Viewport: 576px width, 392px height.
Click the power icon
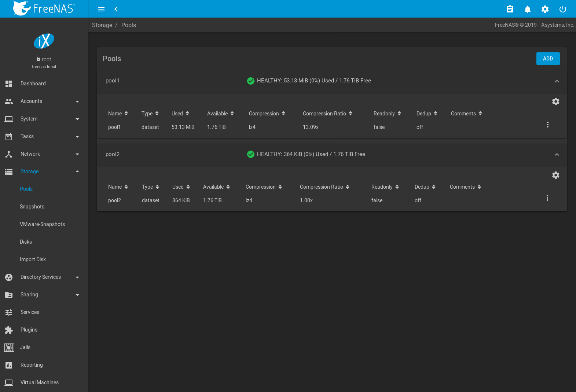coord(562,9)
